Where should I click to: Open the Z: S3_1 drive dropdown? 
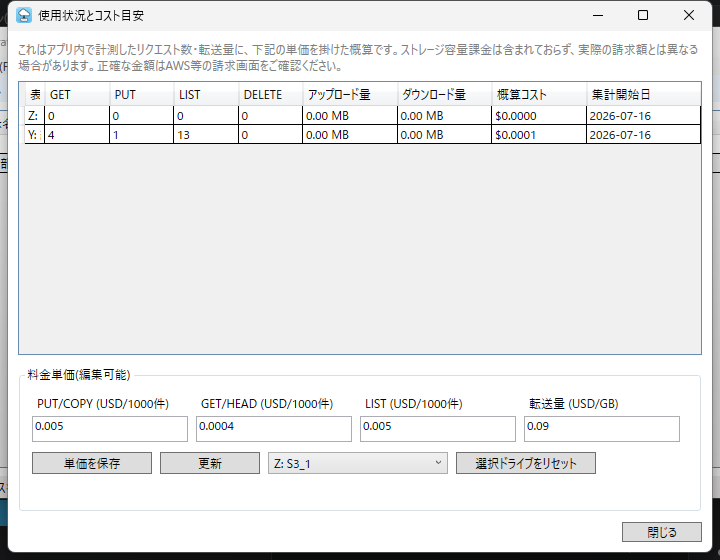(358, 463)
